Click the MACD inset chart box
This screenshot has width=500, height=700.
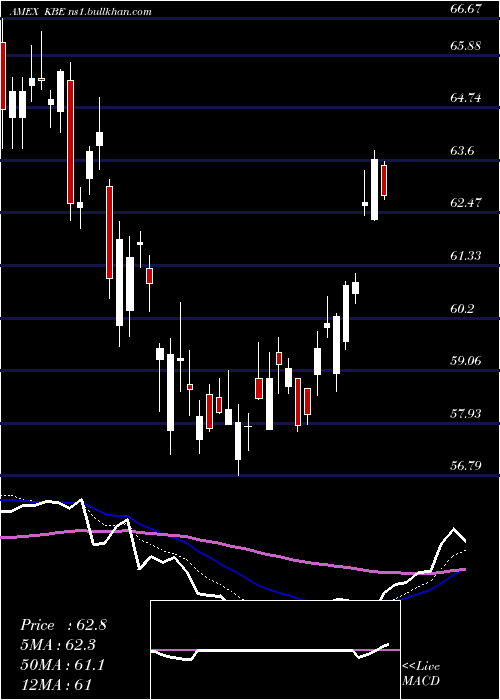click(x=275, y=650)
